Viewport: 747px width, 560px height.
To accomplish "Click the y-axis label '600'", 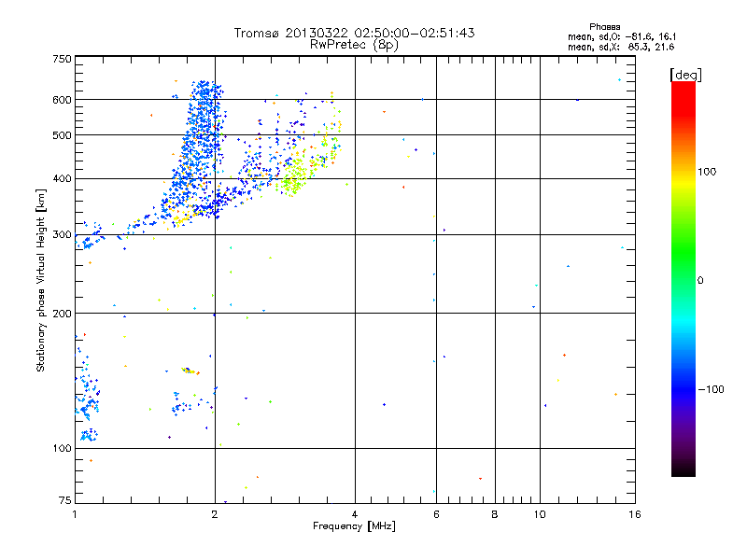I will (62, 100).
